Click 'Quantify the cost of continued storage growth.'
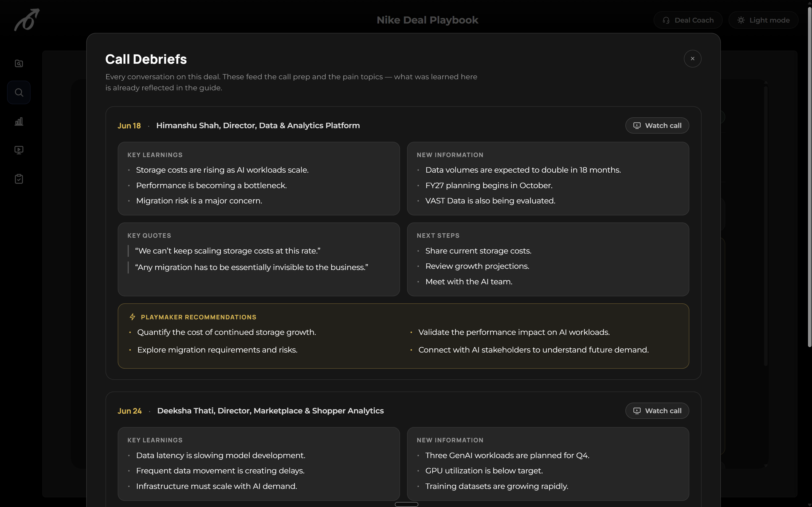Image resolution: width=812 pixels, height=507 pixels. coord(227,332)
